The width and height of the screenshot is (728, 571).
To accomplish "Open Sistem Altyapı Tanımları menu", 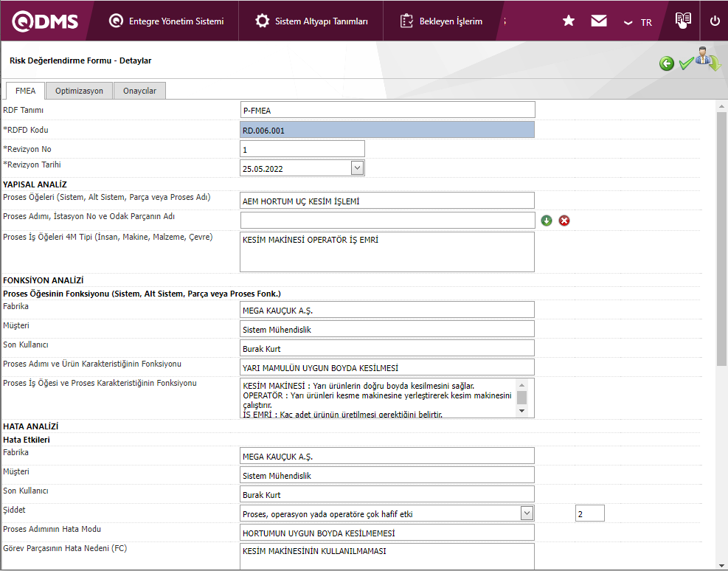I will [311, 21].
